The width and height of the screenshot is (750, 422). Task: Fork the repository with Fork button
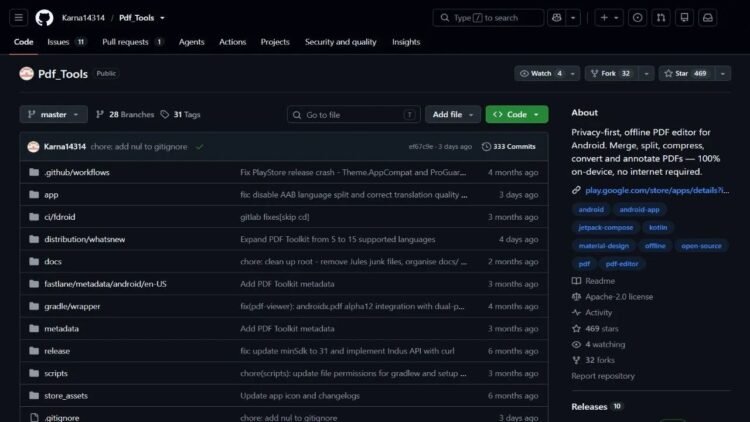(x=611, y=74)
